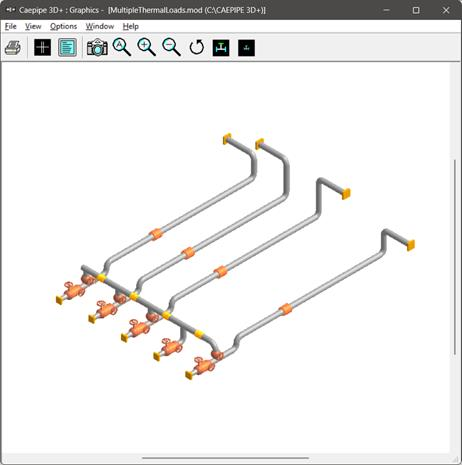
Task: Click the Zoom In magnifier icon
Action: [x=147, y=47]
